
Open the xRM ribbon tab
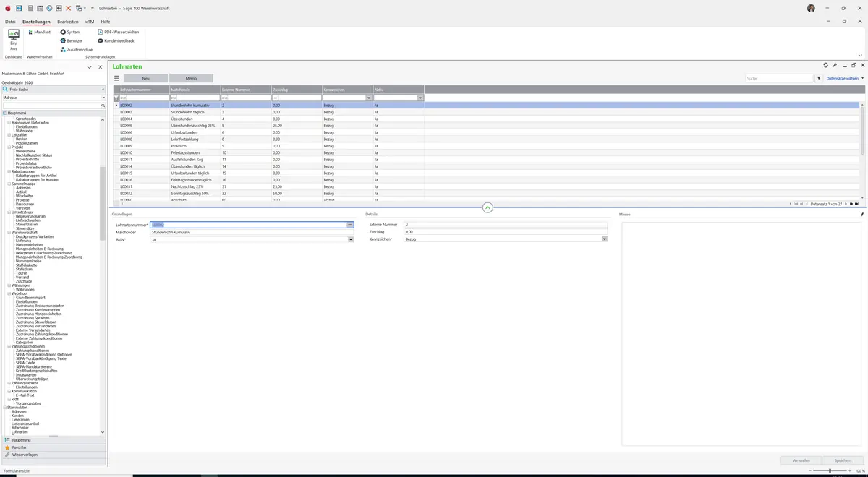coord(90,22)
